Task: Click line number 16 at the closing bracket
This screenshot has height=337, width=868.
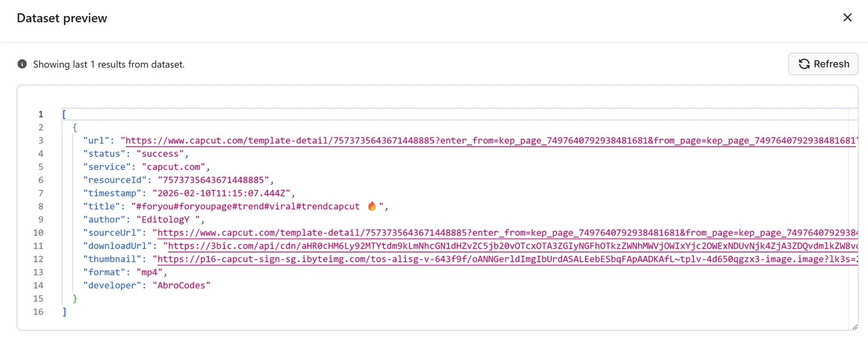Action: [x=39, y=311]
